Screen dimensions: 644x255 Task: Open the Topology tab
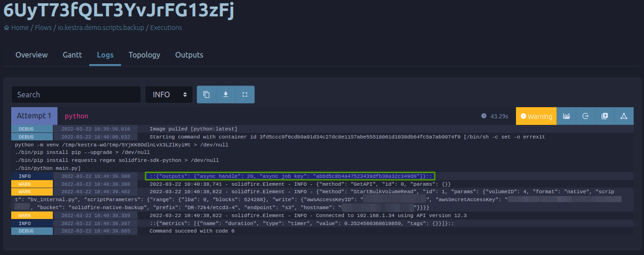coord(144,55)
